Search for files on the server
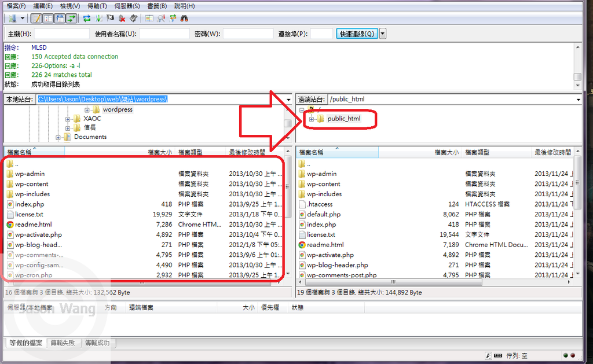Screen dimensions: 593x364 point(184,18)
